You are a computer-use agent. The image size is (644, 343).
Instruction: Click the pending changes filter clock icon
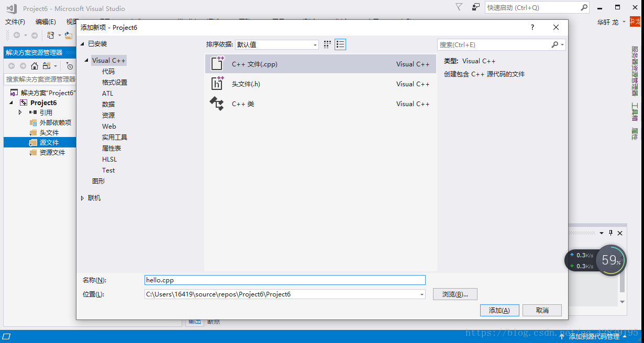click(70, 66)
